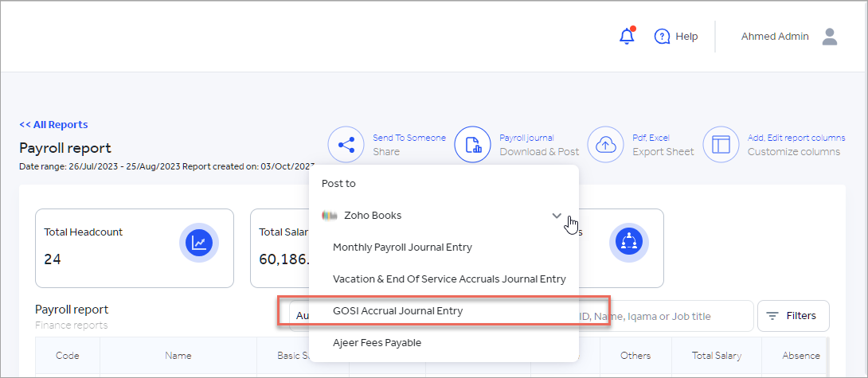
Task: Click the Zoho Books entry label
Action: (372, 216)
